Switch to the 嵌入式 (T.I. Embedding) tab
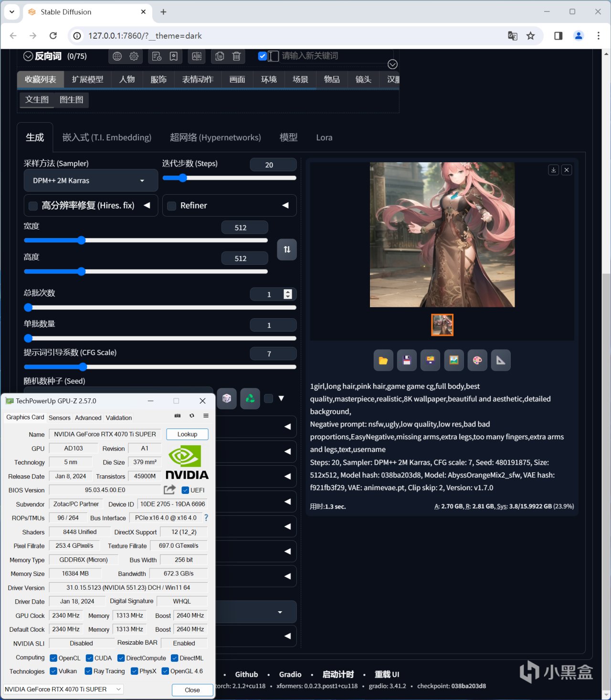 pos(107,137)
